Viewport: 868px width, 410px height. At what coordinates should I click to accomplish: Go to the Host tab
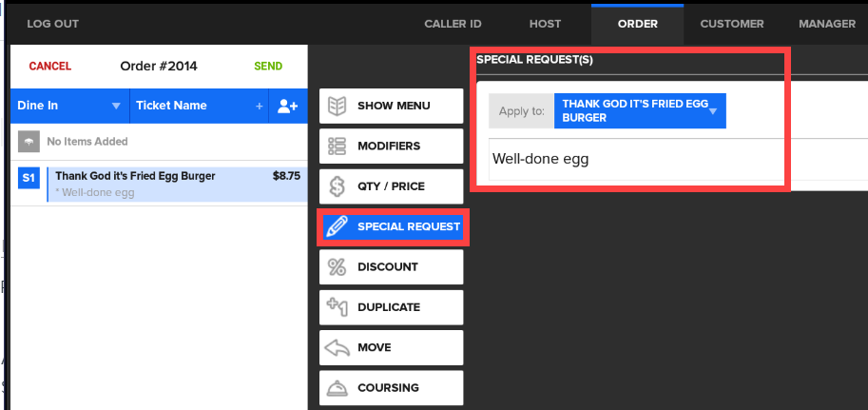(545, 24)
